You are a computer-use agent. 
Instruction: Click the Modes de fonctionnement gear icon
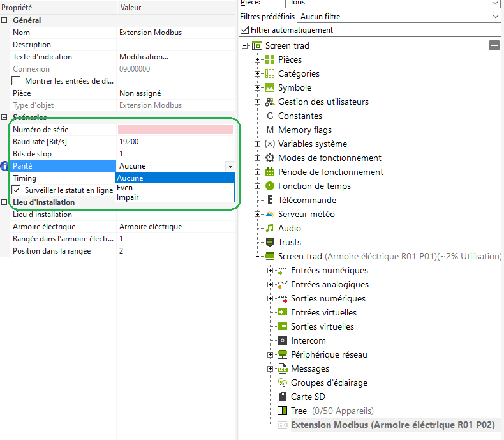point(270,158)
